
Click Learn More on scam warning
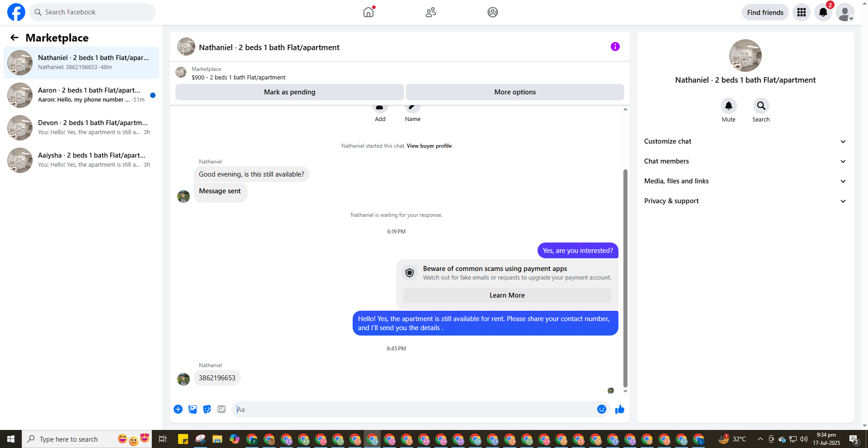coord(507,295)
